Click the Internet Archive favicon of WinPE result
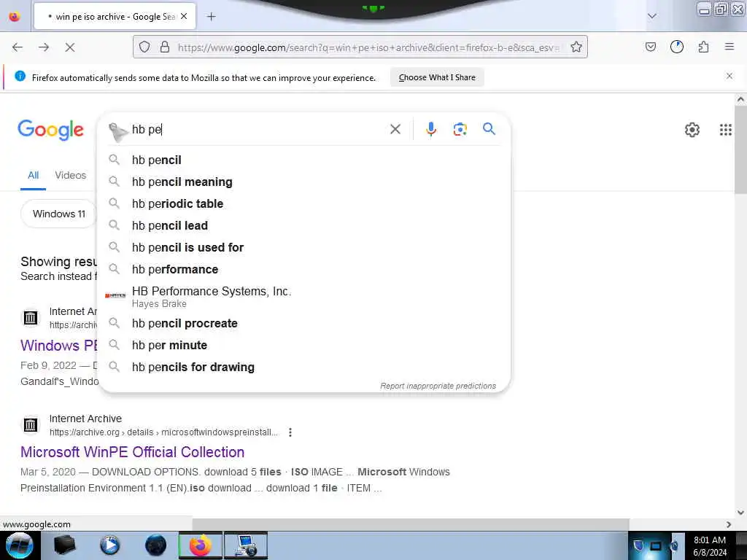Screen dimensions: 747x560 tap(31, 425)
